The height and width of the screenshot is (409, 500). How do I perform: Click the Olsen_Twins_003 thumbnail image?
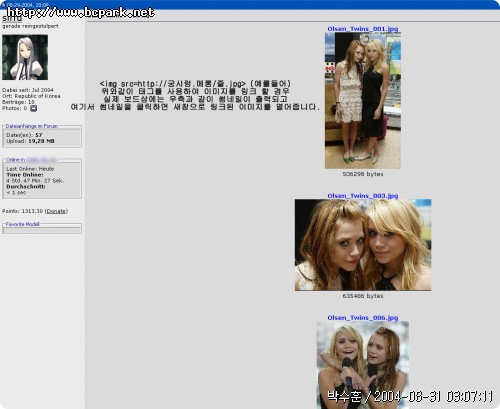coord(363,245)
